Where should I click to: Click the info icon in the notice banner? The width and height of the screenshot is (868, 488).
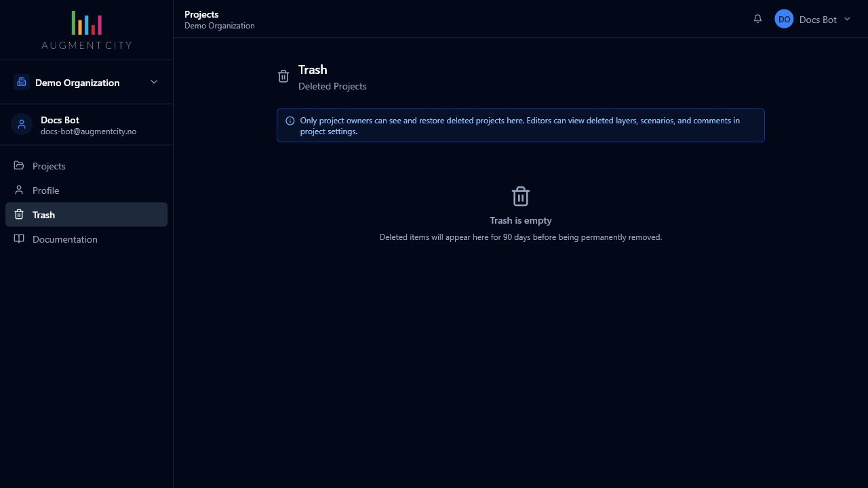coord(290,121)
